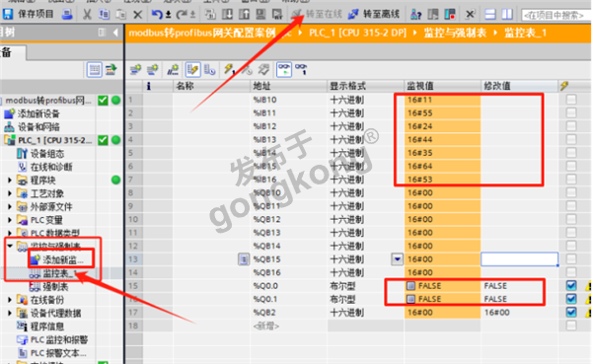Click the Start CPU icon
This screenshot has height=364, width=592.
pyautogui.click(x=433, y=15)
